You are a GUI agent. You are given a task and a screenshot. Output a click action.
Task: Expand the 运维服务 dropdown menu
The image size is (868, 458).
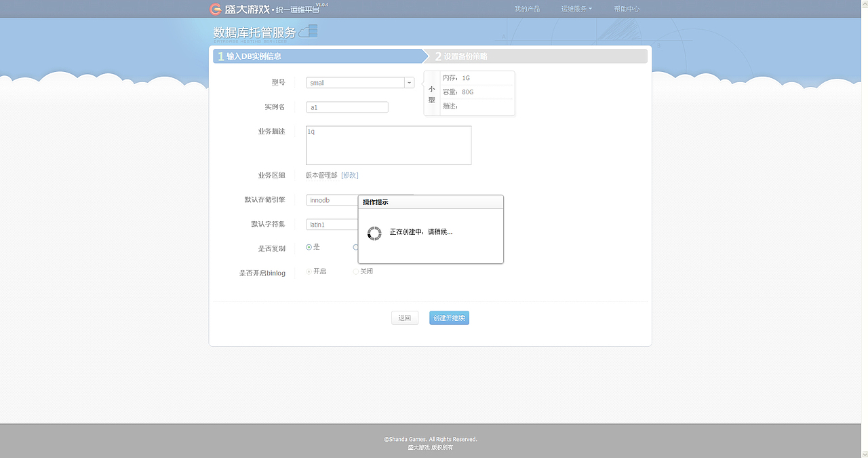576,9
